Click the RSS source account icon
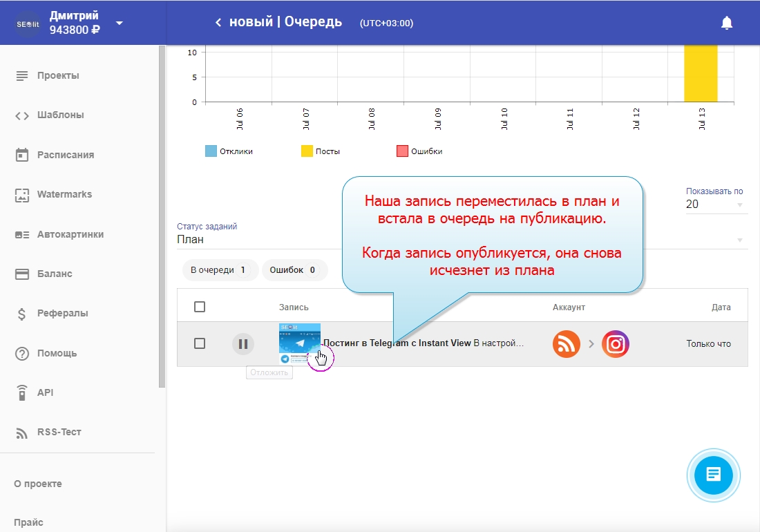Image resolution: width=760 pixels, height=532 pixels. click(x=566, y=344)
